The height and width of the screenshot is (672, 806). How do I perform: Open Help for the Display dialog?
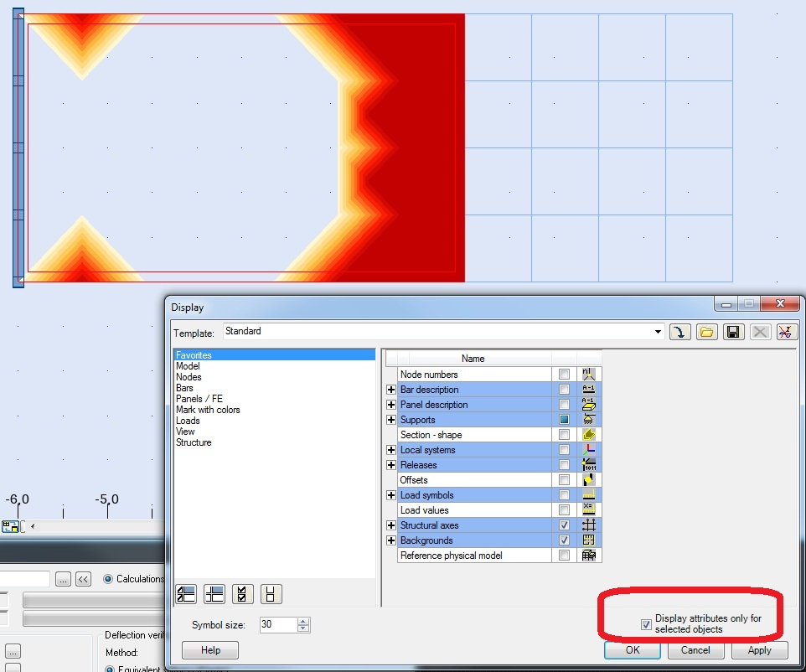[x=210, y=650]
